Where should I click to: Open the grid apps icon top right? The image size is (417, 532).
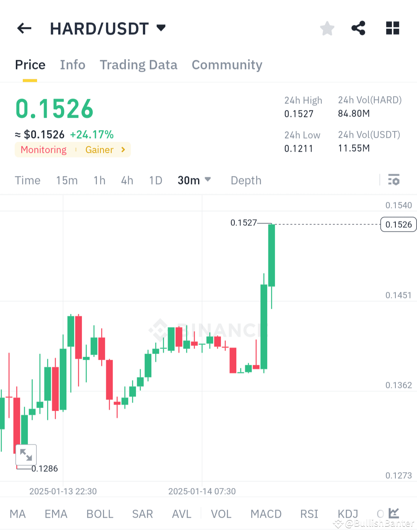click(393, 28)
